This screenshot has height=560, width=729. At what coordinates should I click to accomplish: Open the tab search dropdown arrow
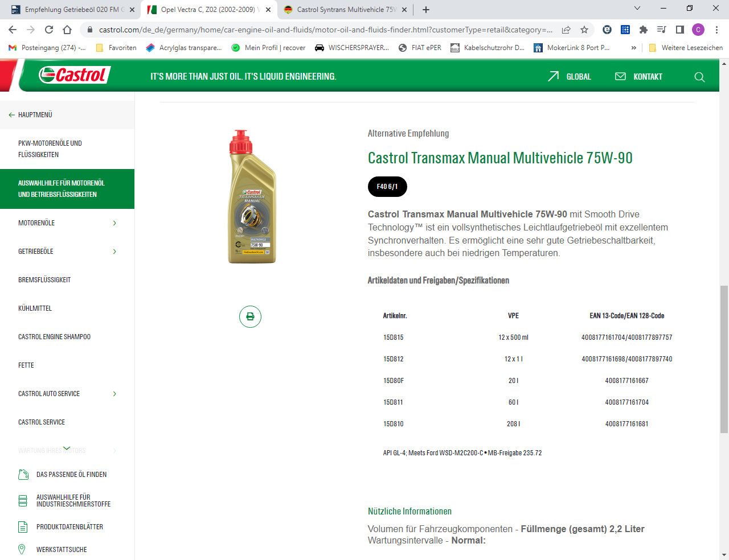coord(637,8)
